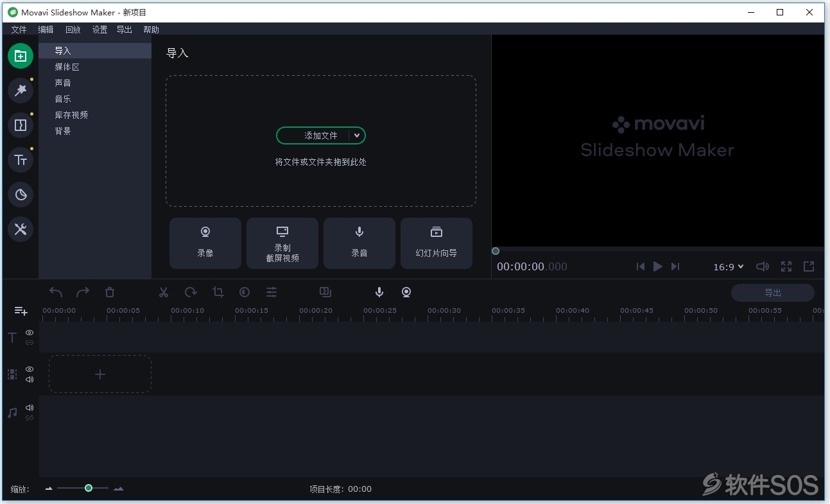Screen dimensions: 830x504
Task: Select 声音 in the side list
Action: [95, 83]
